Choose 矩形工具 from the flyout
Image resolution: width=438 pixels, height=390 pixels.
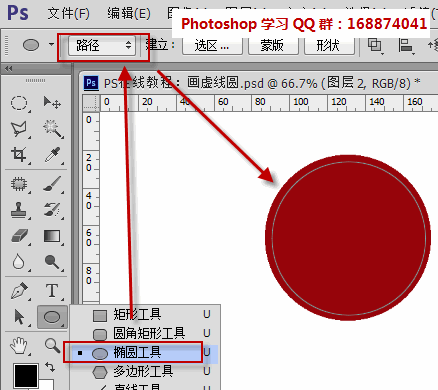(145, 314)
